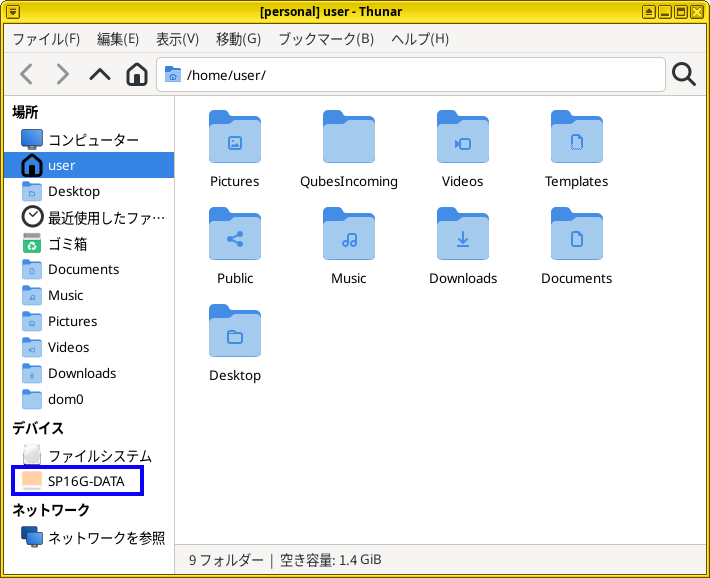The image size is (710, 578).
Task: Click the home folder toolbar icon
Action: (x=137, y=74)
